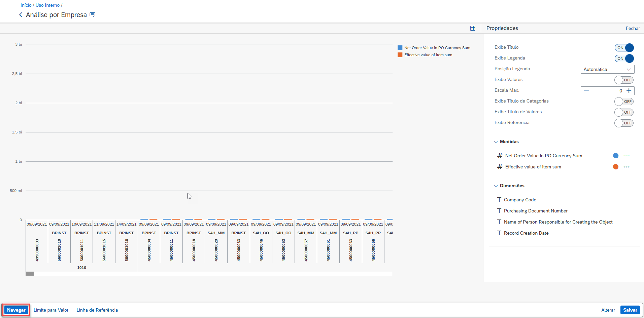Collapse the Medidas section

[496, 142]
